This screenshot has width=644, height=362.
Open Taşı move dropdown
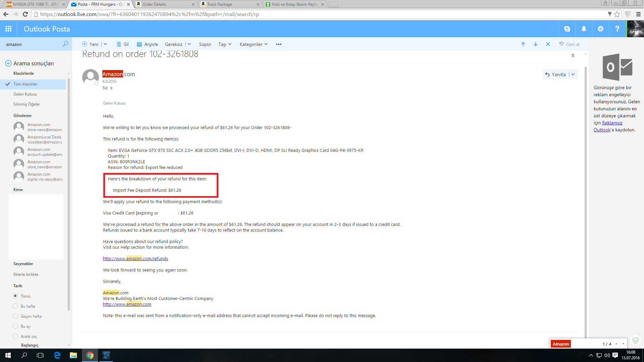pyautogui.click(x=225, y=44)
